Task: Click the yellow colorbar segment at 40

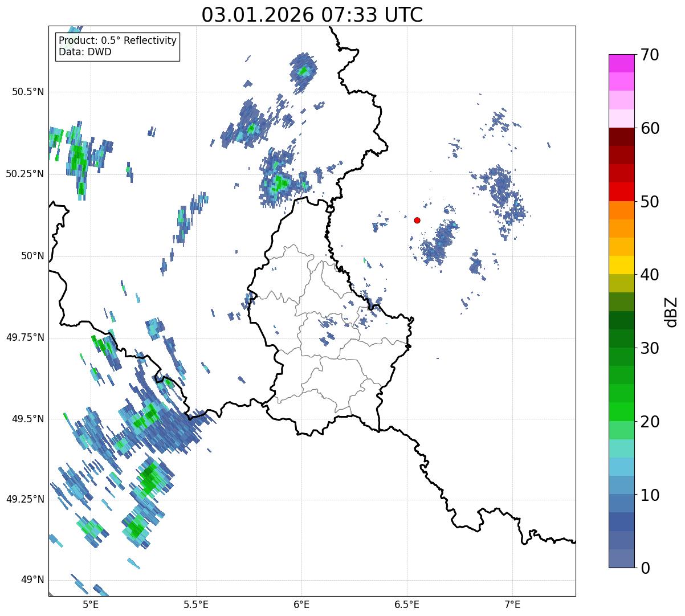Action: coord(621,266)
